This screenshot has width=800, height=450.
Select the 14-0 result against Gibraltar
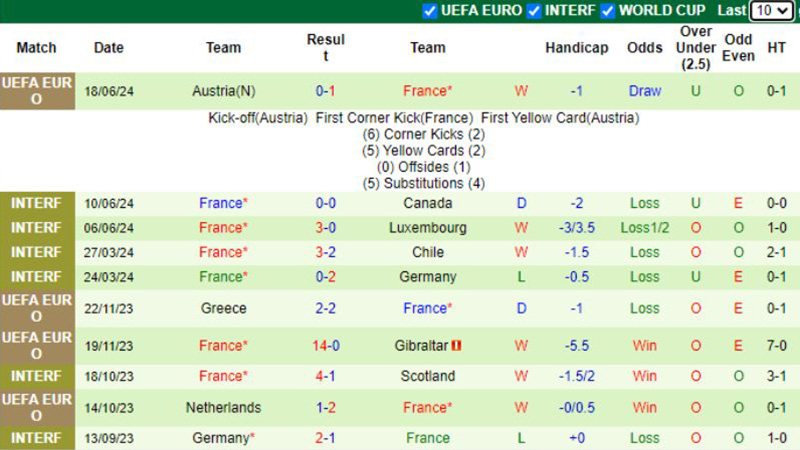click(x=326, y=345)
